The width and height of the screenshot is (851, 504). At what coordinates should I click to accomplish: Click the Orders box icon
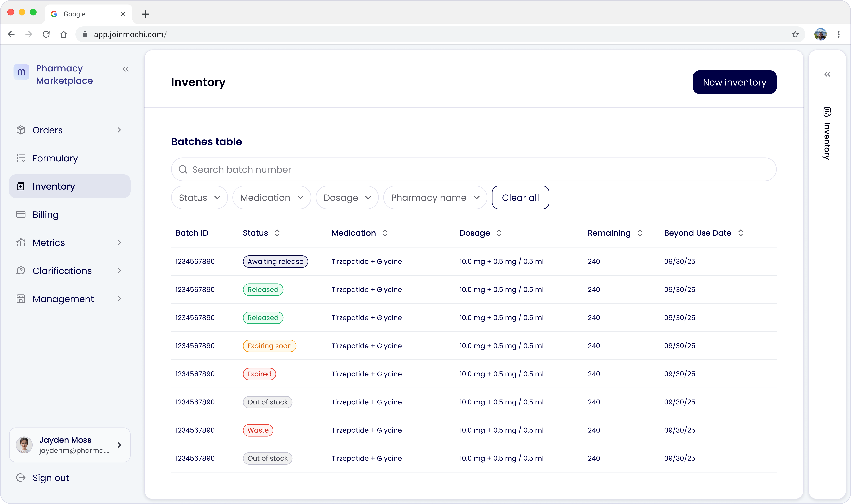coord(21,130)
